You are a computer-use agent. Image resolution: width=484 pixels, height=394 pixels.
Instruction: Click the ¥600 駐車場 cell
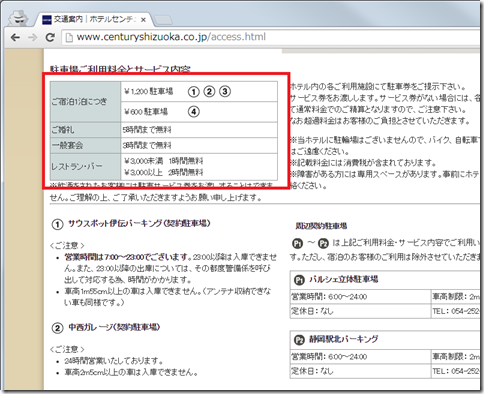point(199,112)
